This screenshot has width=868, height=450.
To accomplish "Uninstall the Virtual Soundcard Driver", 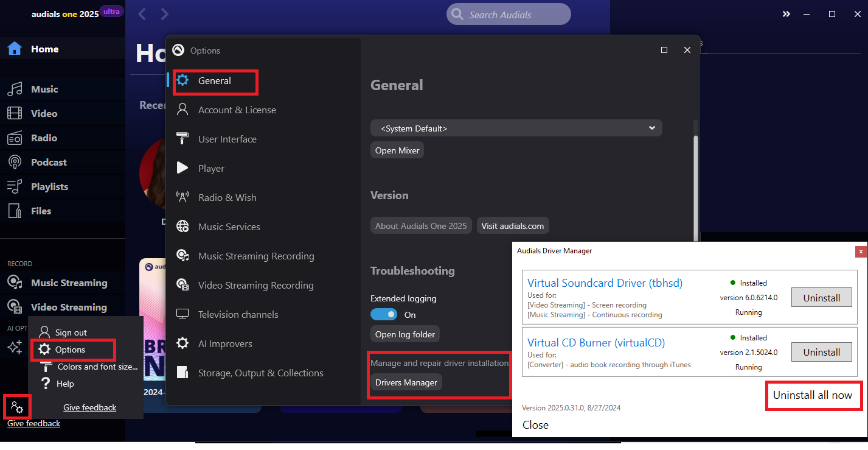I will [822, 298].
